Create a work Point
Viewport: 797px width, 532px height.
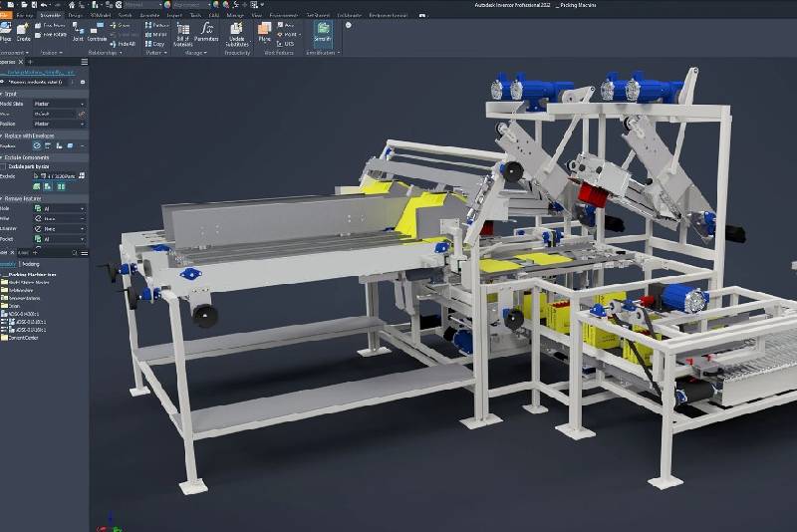click(x=287, y=35)
